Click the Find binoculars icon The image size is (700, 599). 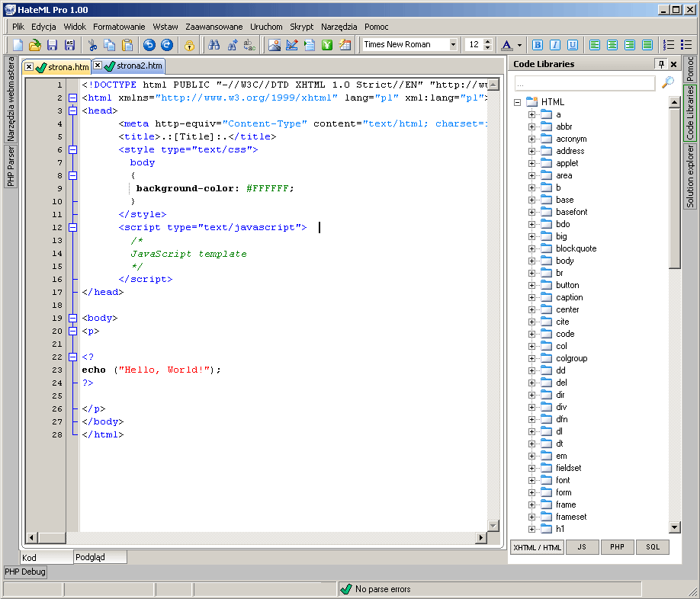pyautogui.click(x=214, y=45)
